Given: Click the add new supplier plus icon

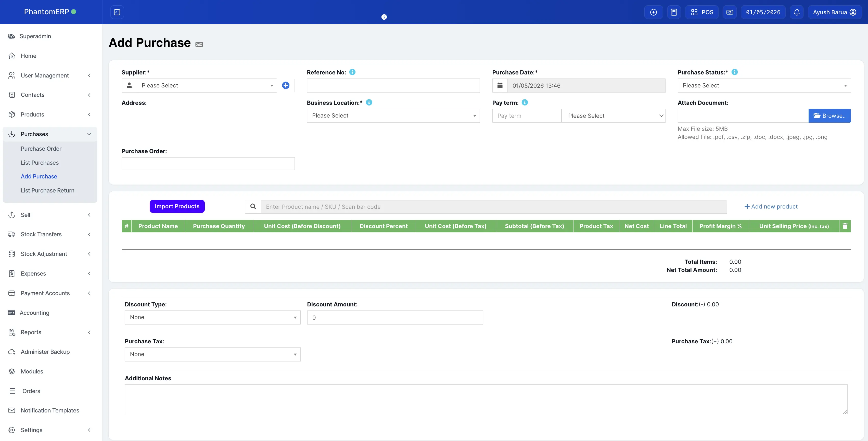Looking at the screenshot, I should tap(285, 86).
